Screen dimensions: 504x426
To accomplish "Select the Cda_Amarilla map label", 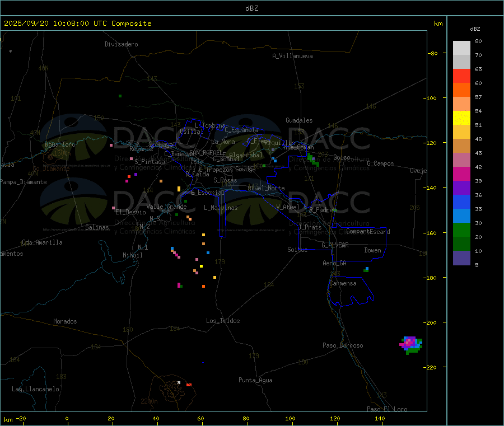I will point(42,242).
